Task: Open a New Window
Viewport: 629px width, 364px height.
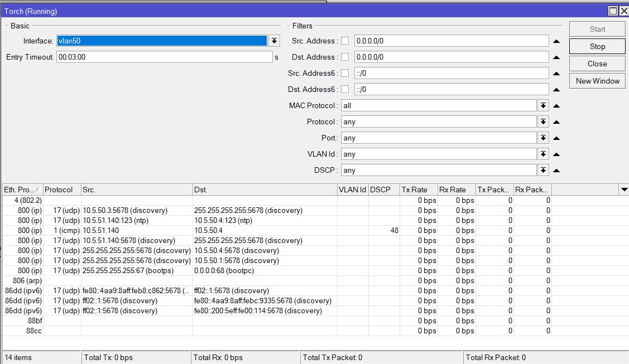Action: pos(597,81)
